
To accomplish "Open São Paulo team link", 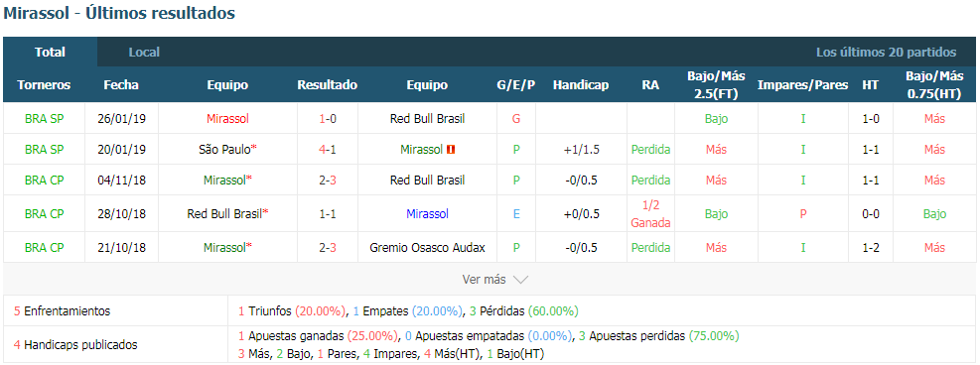I will click(x=224, y=150).
